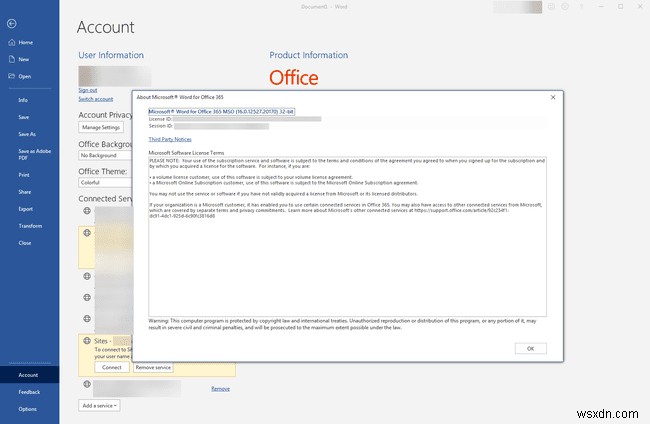This screenshot has height=424, width=650.
Task: Click Connect for the Sites service
Action: coord(112,367)
